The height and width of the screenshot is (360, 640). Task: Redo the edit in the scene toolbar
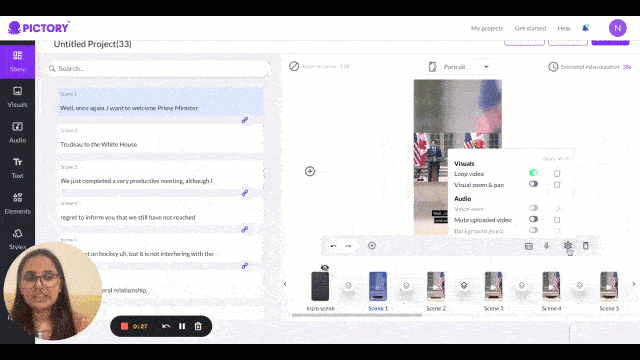(348, 246)
